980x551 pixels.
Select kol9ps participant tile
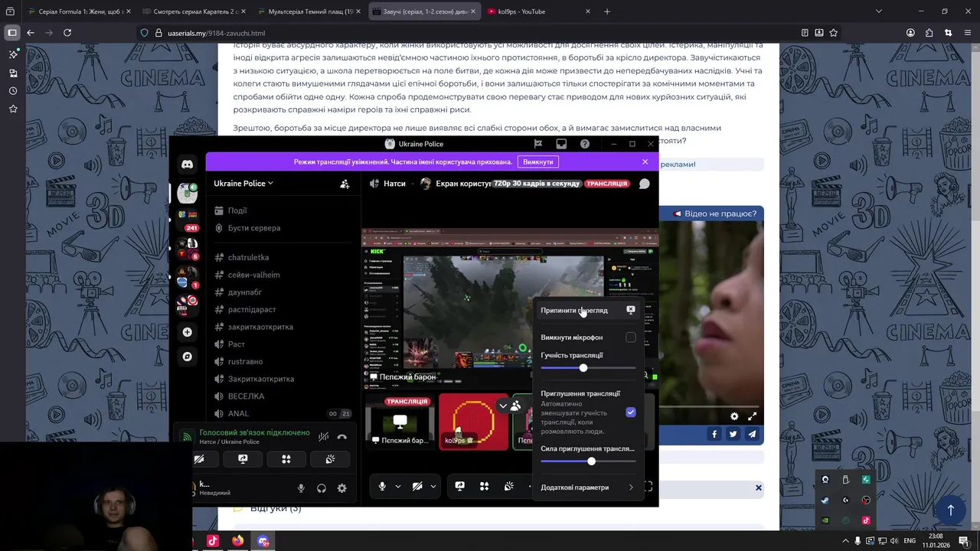click(473, 422)
